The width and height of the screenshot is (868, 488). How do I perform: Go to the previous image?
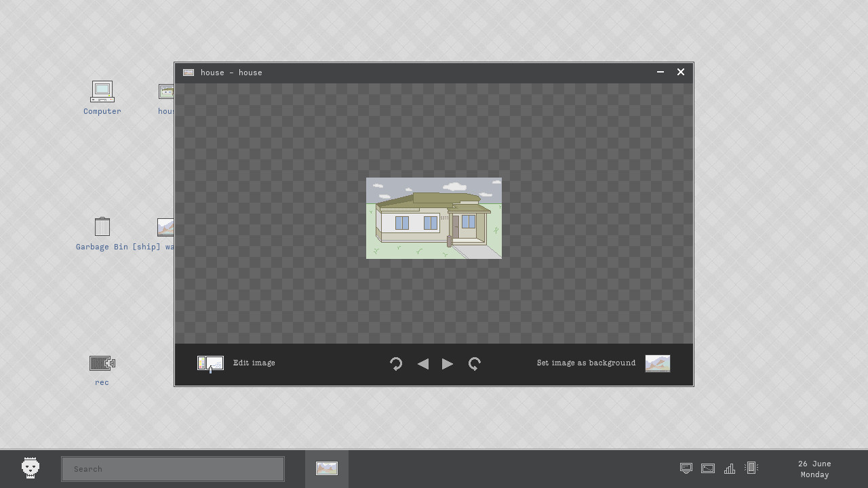(423, 364)
